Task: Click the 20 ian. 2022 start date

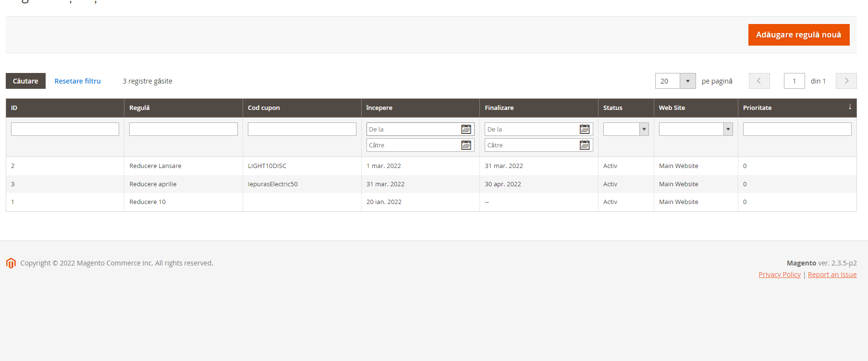Action: pyautogui.click(x=384, y=202)
